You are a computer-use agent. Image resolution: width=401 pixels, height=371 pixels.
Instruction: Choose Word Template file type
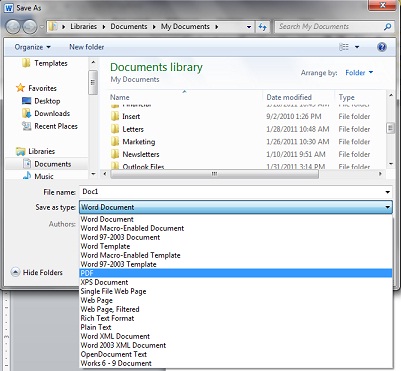236,246
